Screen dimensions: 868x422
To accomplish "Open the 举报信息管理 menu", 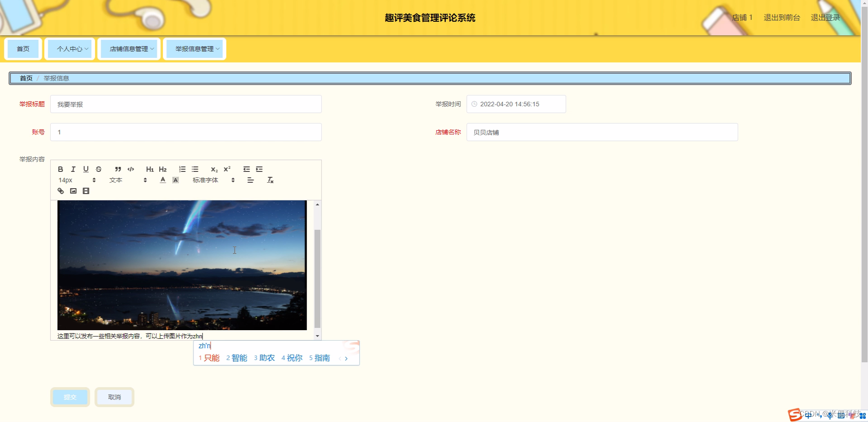I will point(194,48).
